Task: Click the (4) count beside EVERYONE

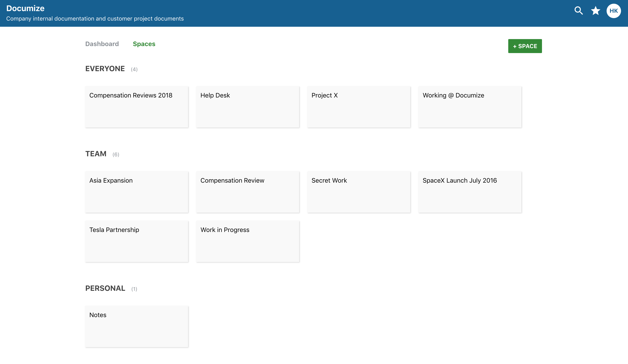Action: pos(134,69)
